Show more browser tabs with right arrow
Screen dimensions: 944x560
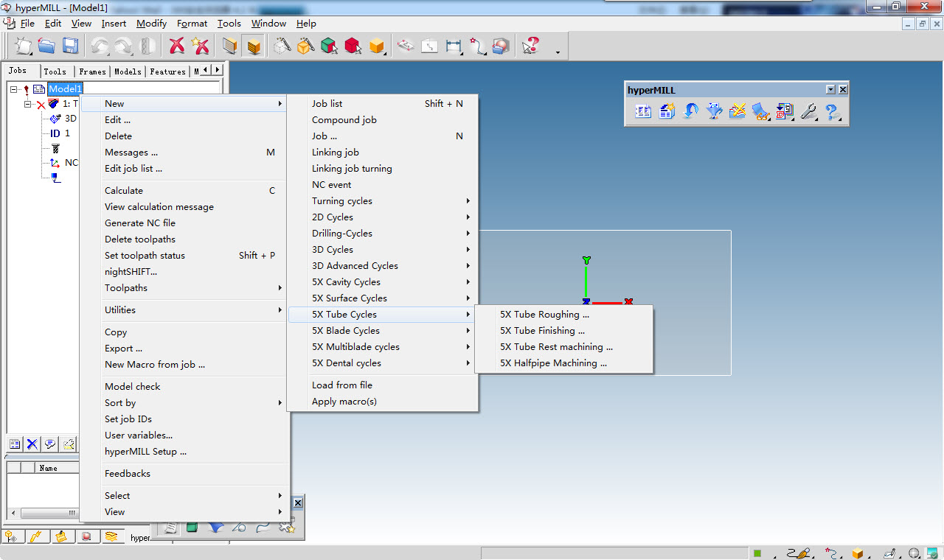click(x=218, y=69)
